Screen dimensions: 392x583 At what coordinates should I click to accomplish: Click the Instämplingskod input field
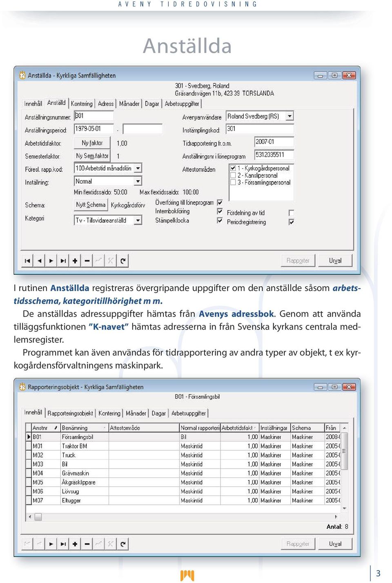(260, 129)
